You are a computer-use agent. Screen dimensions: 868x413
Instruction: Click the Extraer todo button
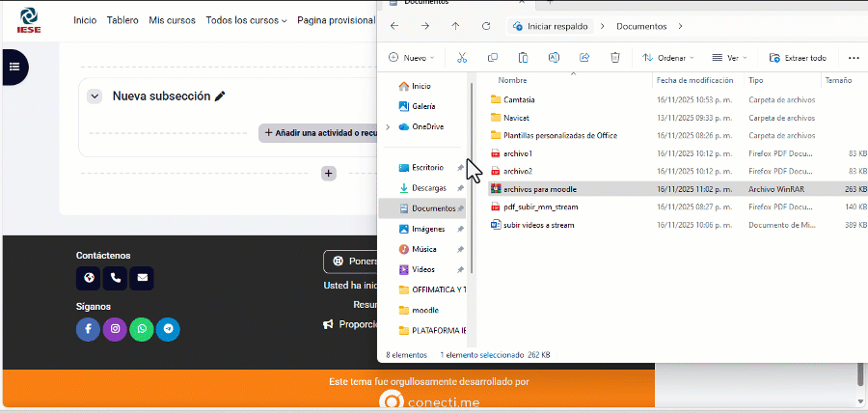[x=798, y=58]
